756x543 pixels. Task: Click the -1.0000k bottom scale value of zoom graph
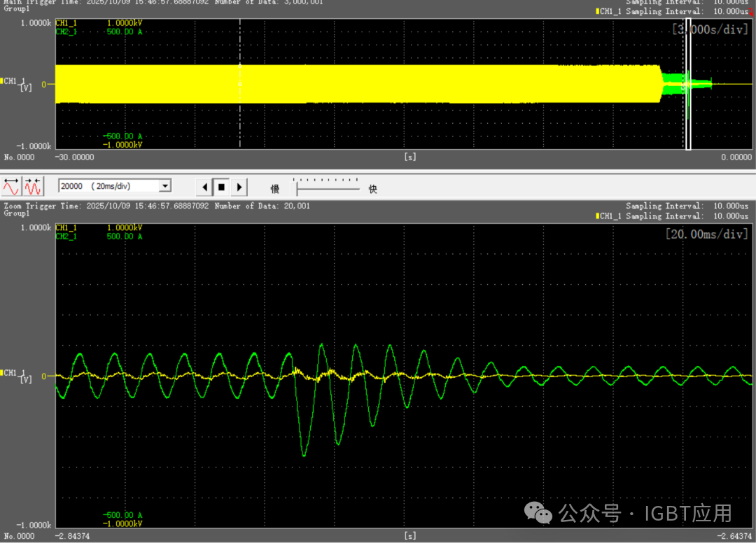click(34, 525)
